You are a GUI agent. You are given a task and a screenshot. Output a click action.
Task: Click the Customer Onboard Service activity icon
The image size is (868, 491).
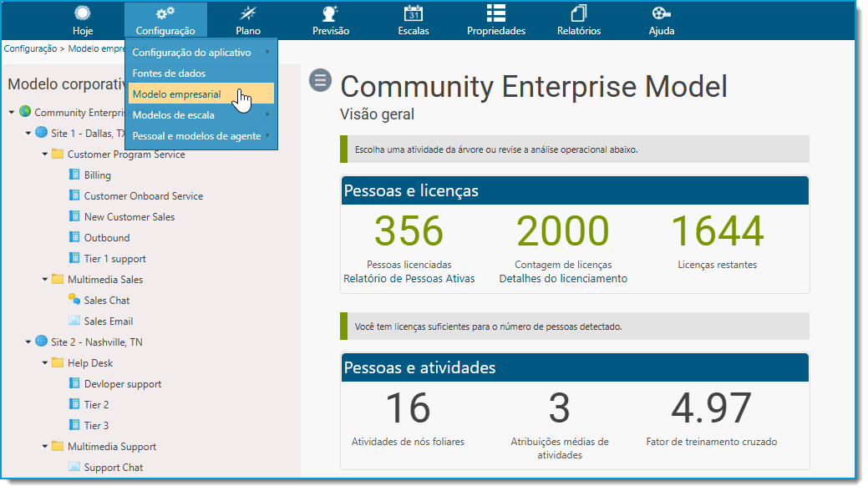74,195
